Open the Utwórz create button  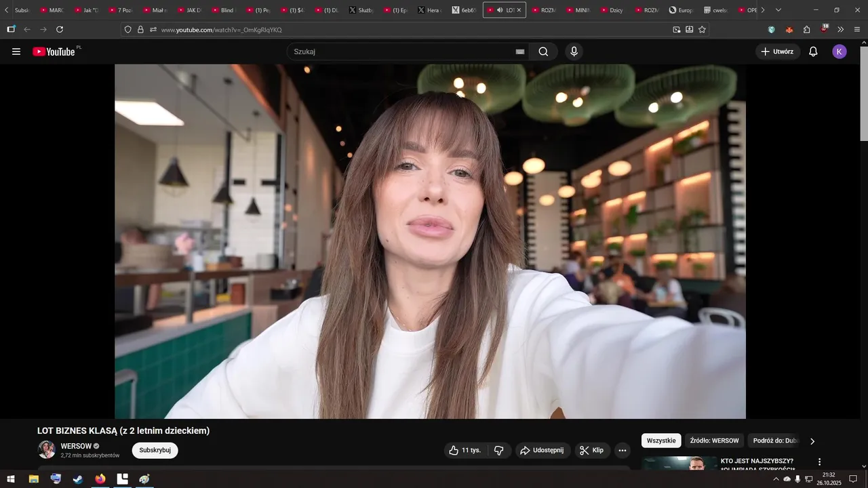click(778, 52)
